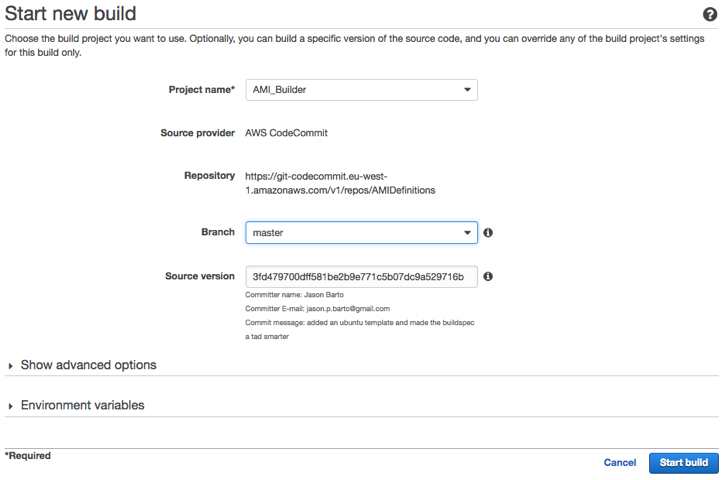Image resolution: width=726 pixels, height=480 pixels.
Task: Click the info icon beside Source version
Action: pos(488,277)
